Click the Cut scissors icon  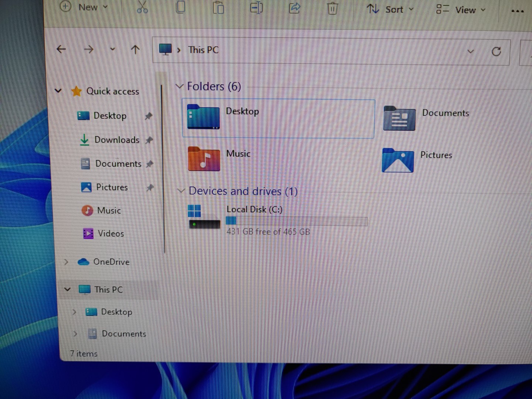[142, 7]
